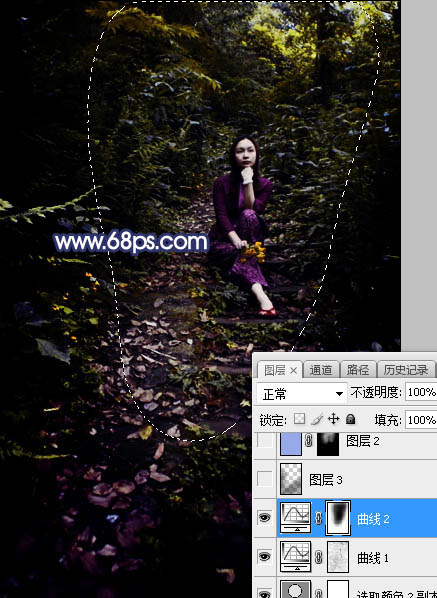The width and height of the screenshot is (437, 598).
Task: Select the 图层 2 layer mask thumbnail
Action: [328, 444]
